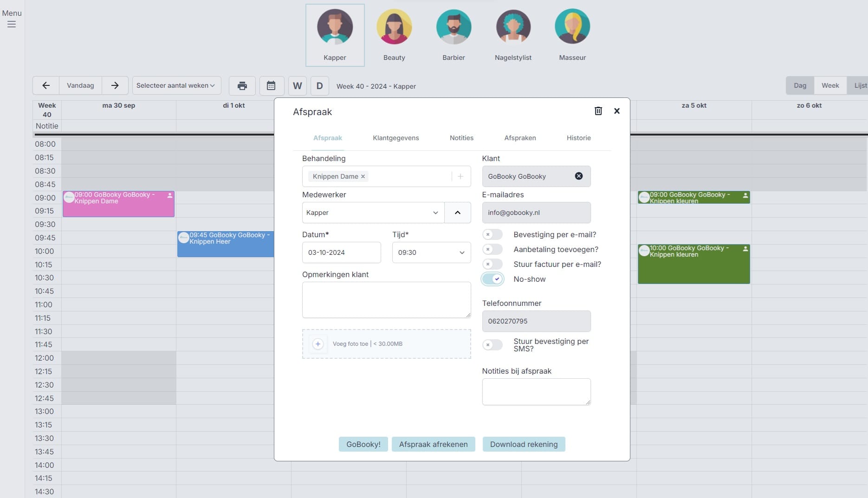Collapse the Medewerker section chevron
Screen dimensions: 868x498
coord(458,213)
